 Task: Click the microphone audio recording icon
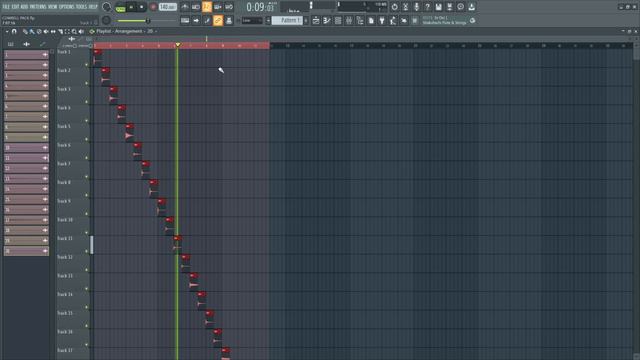(416, 7)
